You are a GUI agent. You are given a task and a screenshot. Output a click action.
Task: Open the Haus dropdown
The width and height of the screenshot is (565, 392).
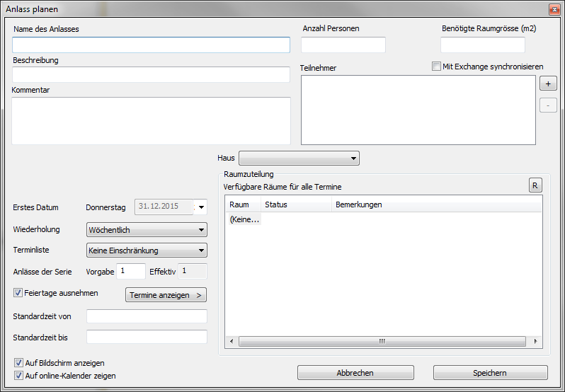[299, 158]
